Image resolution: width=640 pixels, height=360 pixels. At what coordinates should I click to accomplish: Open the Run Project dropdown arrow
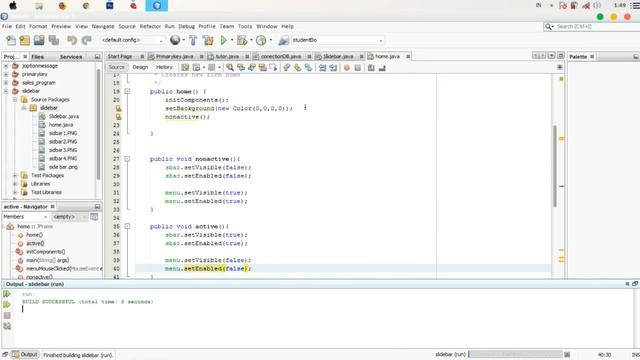click(x=232, y=40)
